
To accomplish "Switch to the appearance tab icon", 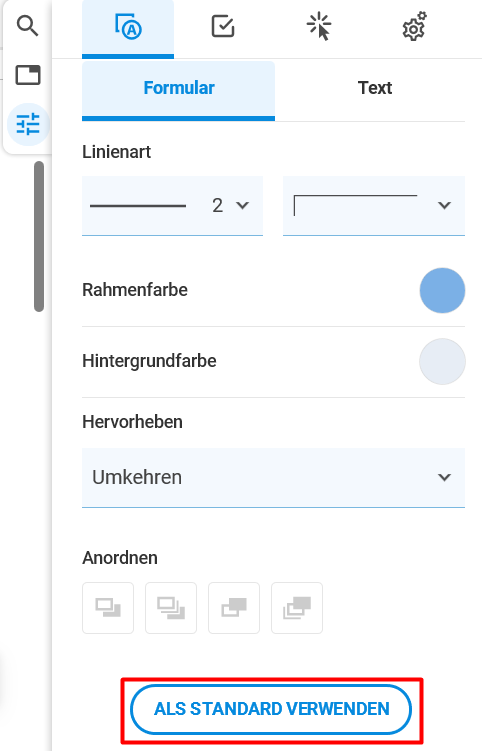I will click(x=128, y=28).
